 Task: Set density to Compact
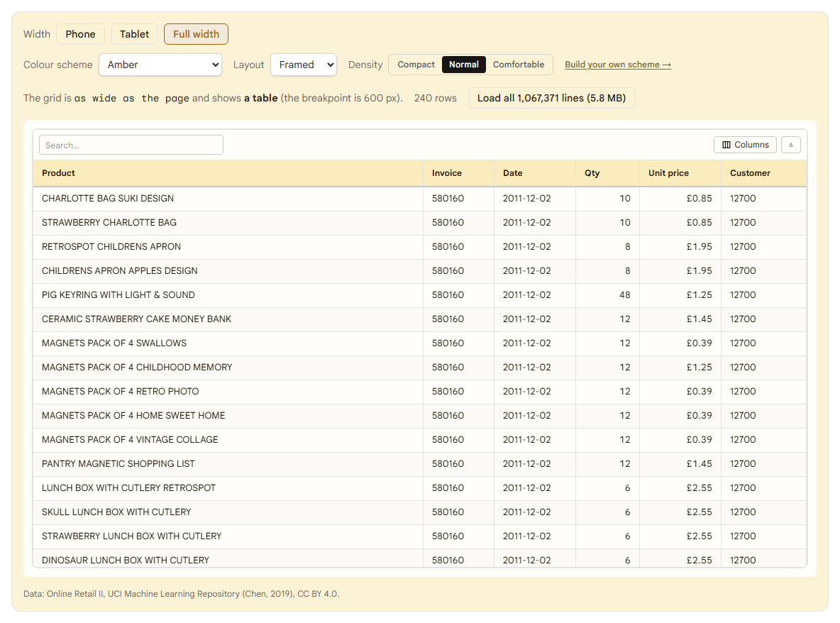(416, 65)
